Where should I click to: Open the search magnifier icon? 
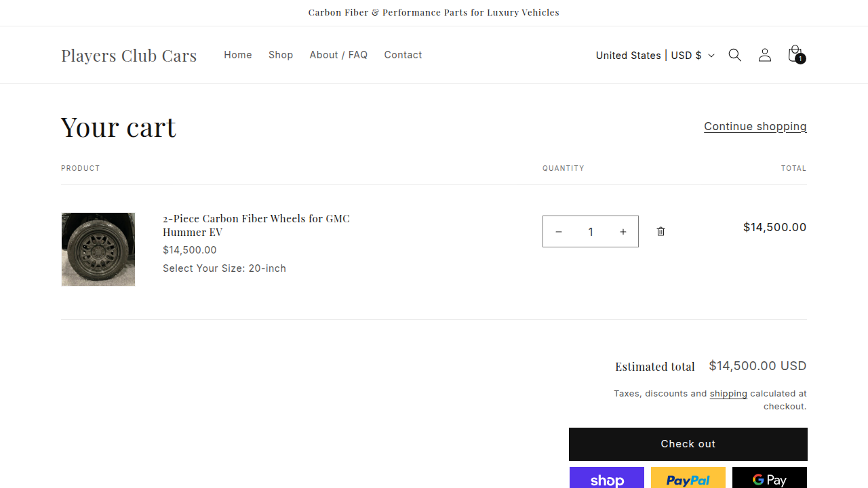(734, 55)
